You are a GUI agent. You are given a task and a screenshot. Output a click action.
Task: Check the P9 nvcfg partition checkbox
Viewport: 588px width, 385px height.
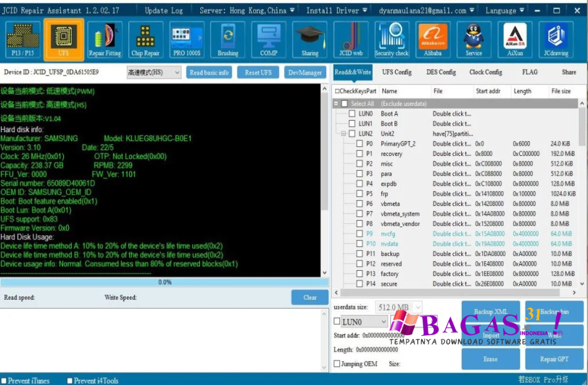(359, 234)
